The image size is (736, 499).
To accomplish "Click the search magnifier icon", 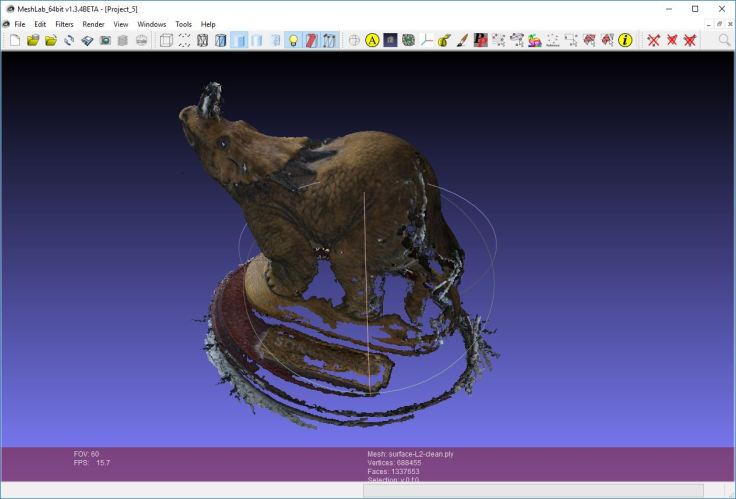I will [724, 40].
